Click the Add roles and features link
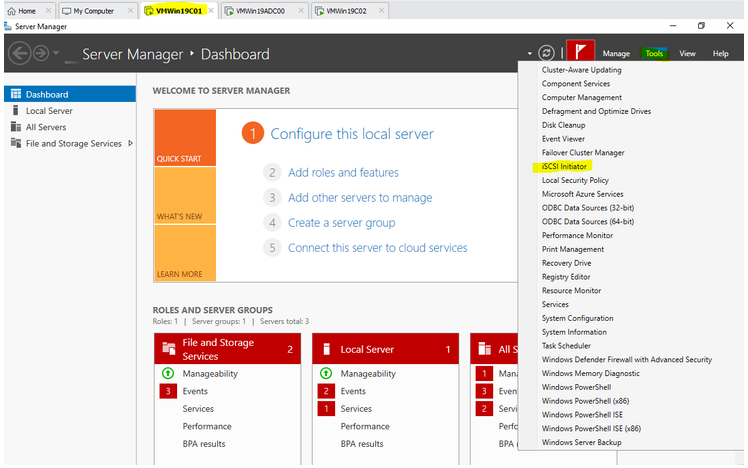The width and height of the screenshot is (748, 468). tap(343, 172)
